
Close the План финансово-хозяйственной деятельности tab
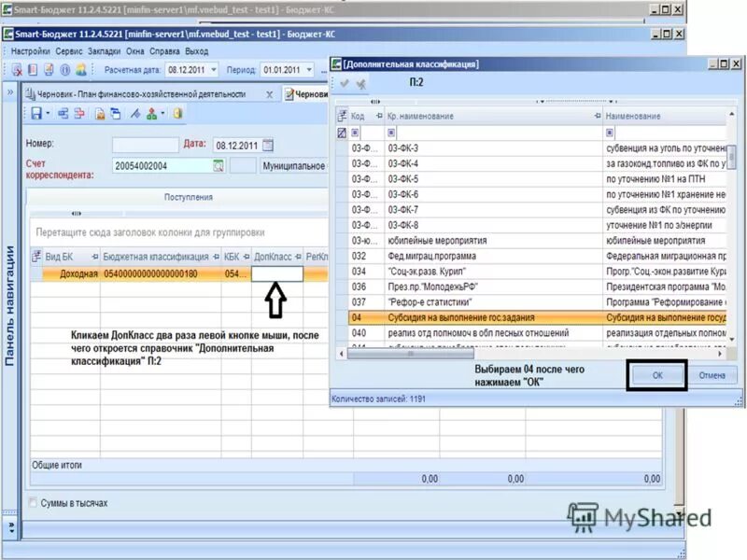pyautogui.click(x=269, y=95)
